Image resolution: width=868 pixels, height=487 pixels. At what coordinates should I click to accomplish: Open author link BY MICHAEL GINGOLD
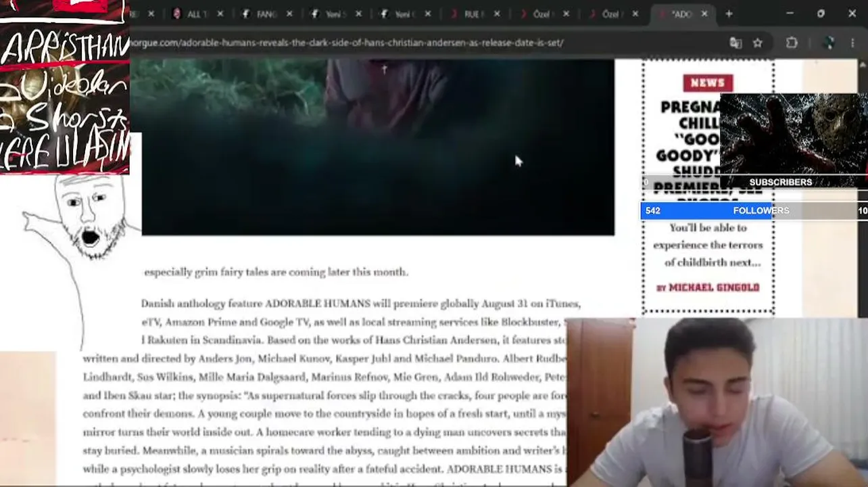click(708, 287)
